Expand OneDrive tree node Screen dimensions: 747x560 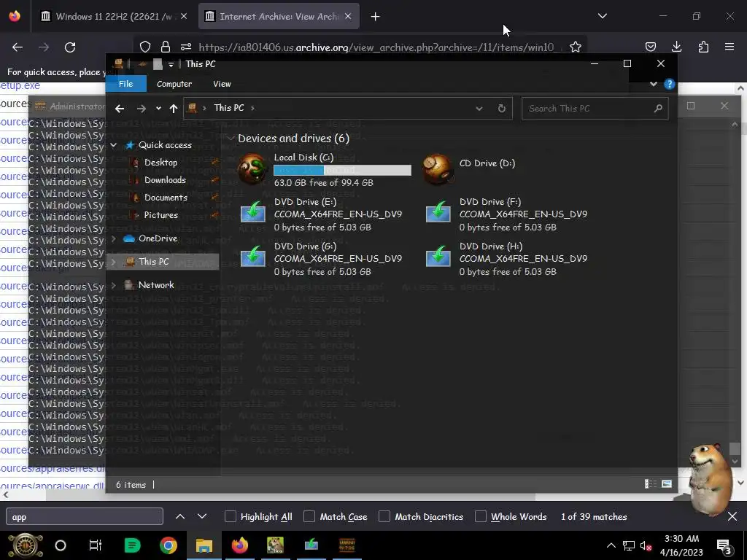click(x=114, y=238)
